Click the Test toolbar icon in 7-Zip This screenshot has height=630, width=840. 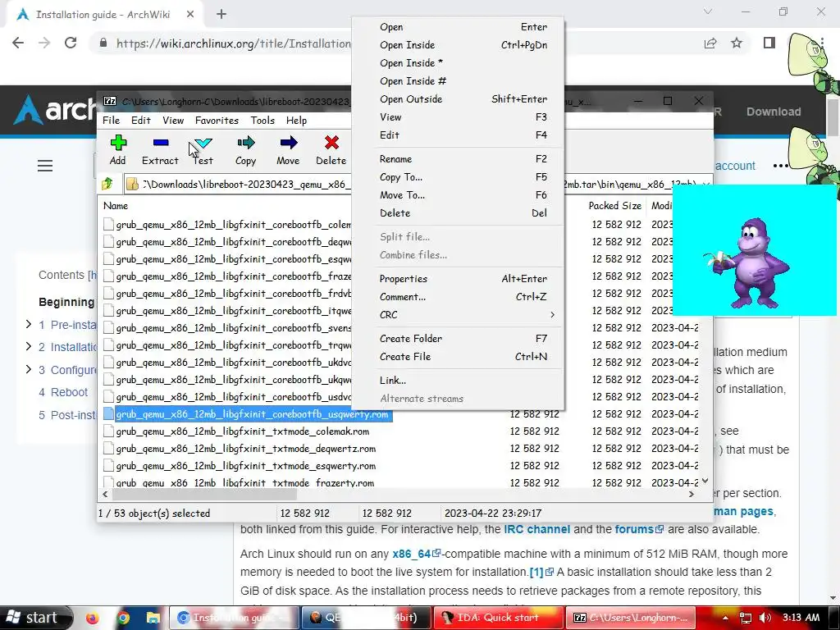[x=203, y=143]
